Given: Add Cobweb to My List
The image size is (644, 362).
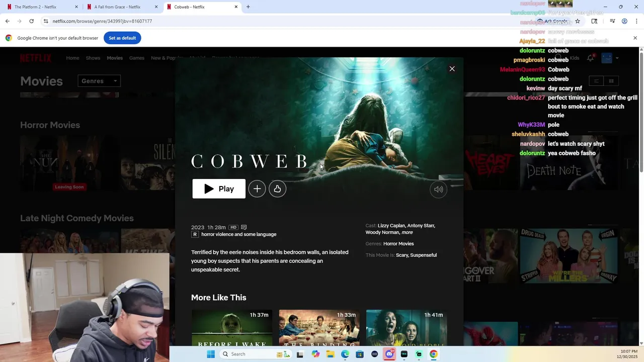Looking at the screenshot, I should tap(257, 189).
